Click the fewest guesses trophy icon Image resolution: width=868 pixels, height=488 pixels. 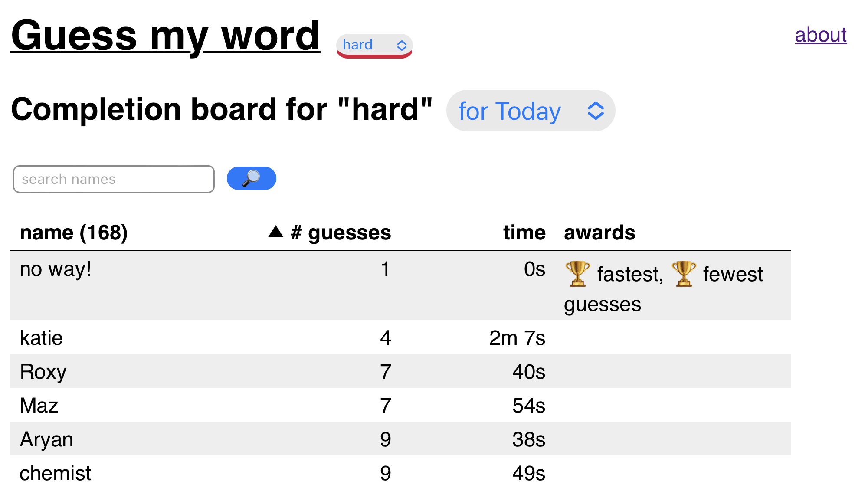(684, 274)
